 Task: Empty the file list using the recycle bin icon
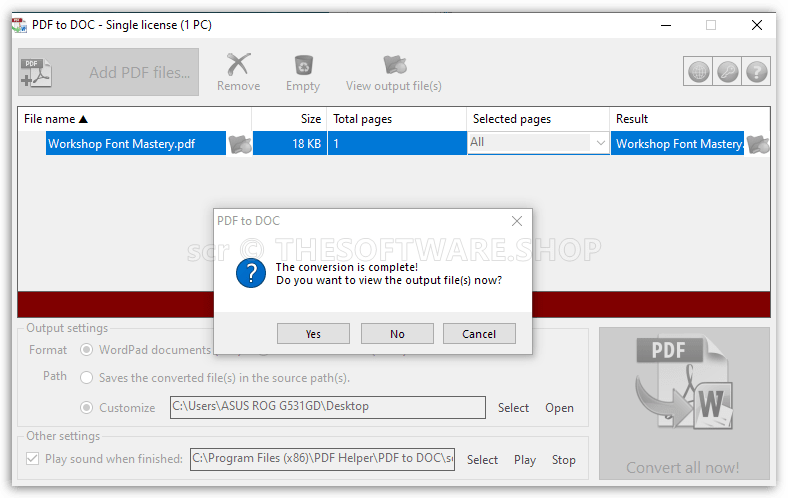tap(303, 72)
